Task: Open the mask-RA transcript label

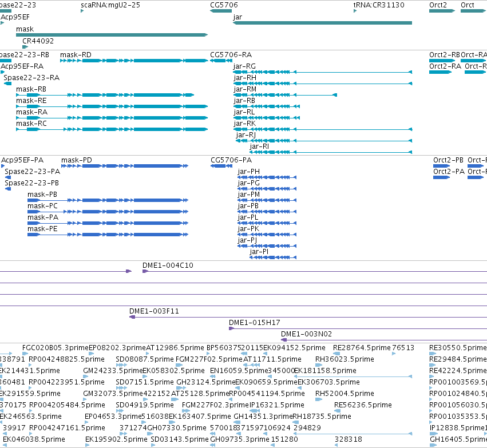Action: point(31,112)
